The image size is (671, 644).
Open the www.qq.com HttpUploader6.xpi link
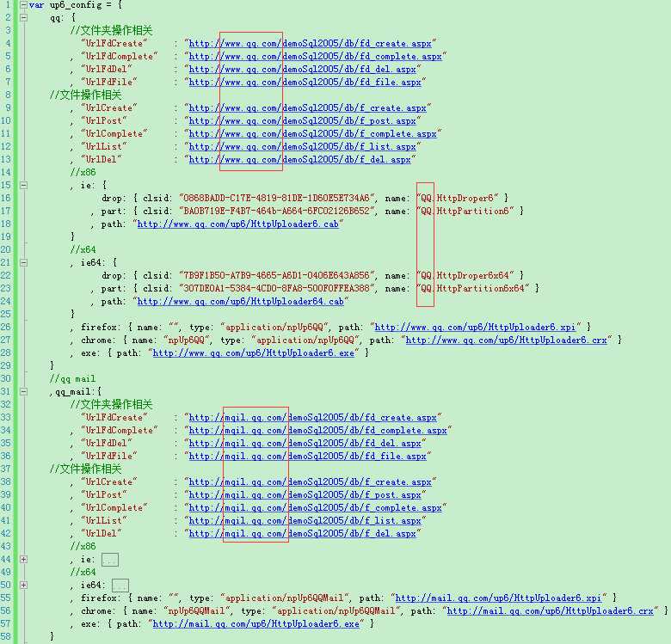pos(476,327)
